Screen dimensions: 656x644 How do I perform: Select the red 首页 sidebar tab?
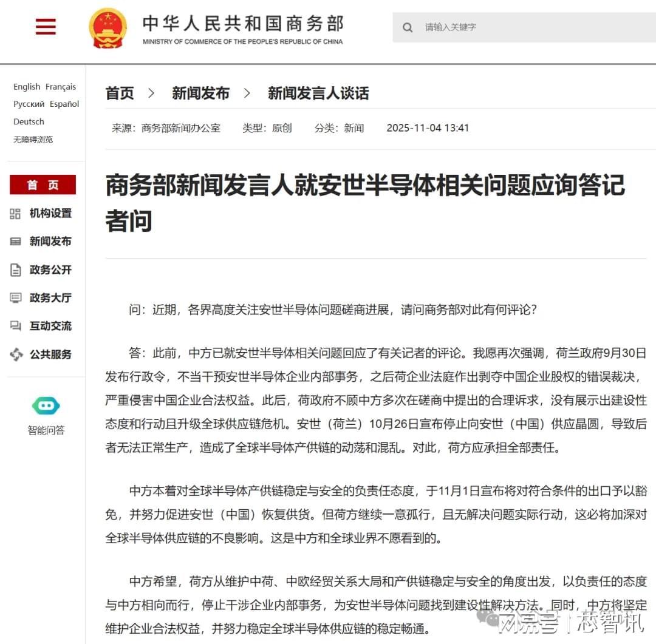43,185
